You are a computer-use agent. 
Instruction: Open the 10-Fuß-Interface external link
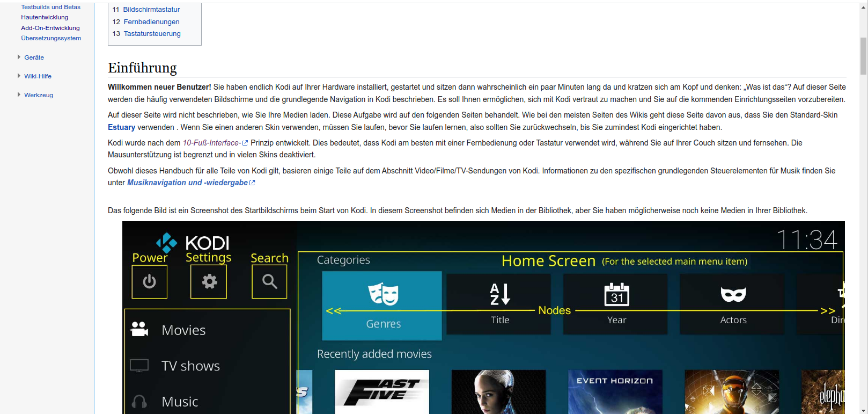tap(211, 143)
